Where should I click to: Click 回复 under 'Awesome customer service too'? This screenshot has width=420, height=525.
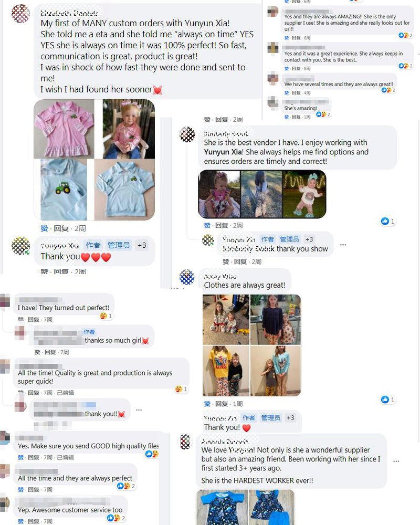click(33, 521)
